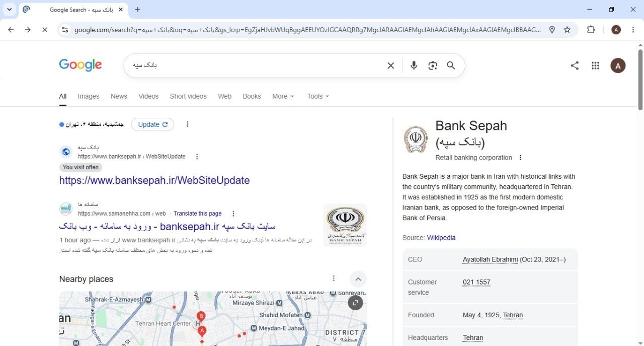Collapse the Nearby places section

click(x=358, y=279)
